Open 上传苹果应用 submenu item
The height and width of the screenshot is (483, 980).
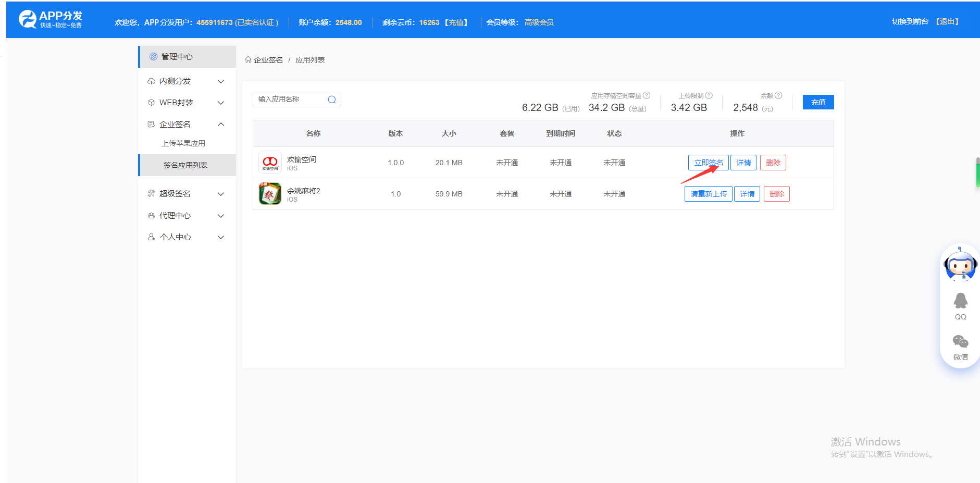coord(183,143)
